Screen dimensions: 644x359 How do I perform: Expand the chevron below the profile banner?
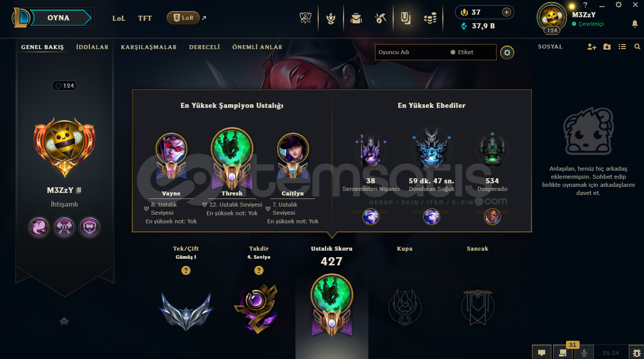point(64,321)
